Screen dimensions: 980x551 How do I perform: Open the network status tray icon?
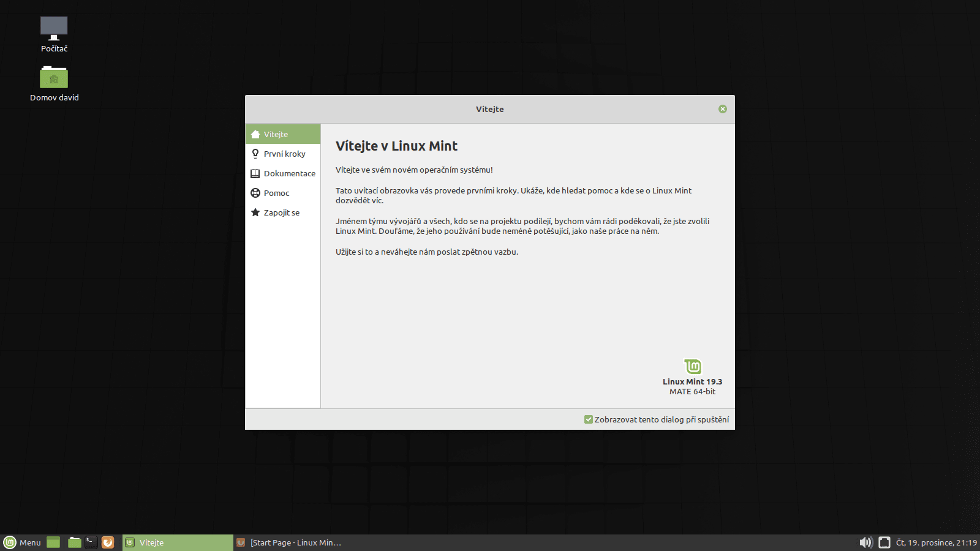[x=885, y=542]
